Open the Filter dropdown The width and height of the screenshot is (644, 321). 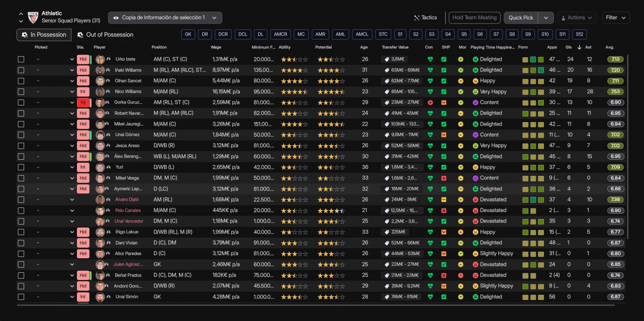(616, 18)
